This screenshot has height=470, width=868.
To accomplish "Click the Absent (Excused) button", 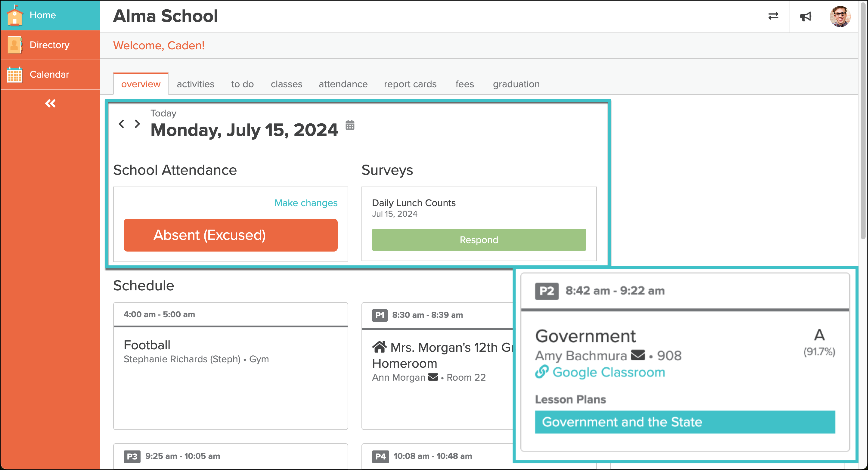I will tap(231, 235).
